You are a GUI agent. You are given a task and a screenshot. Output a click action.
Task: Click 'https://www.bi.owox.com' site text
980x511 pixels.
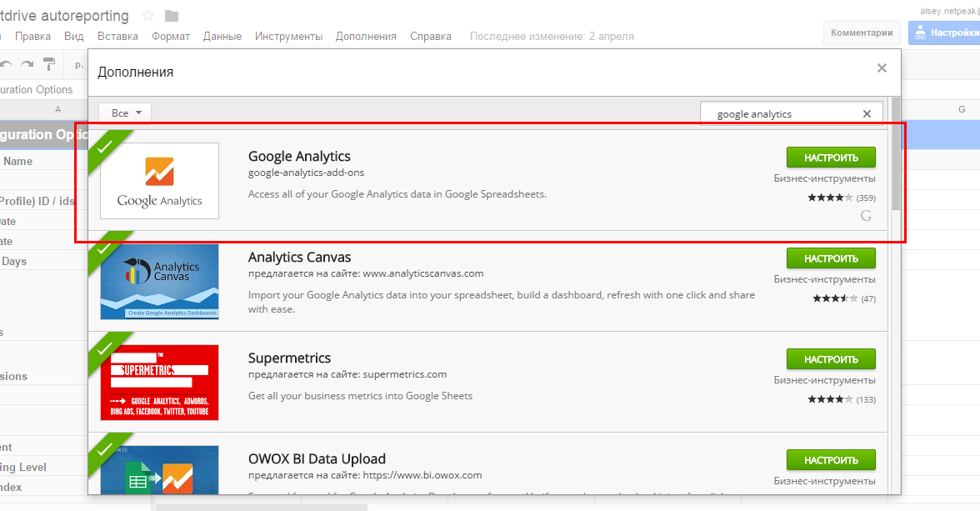tap(422, 474)
